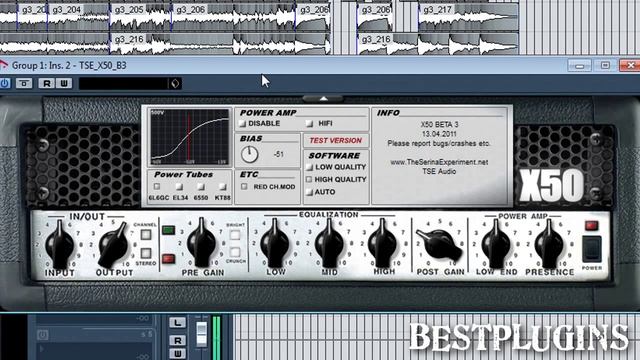This screenshot has width=640, height=360.
Task: Click the LOW END power amp knob
Action: pos(496,244)
